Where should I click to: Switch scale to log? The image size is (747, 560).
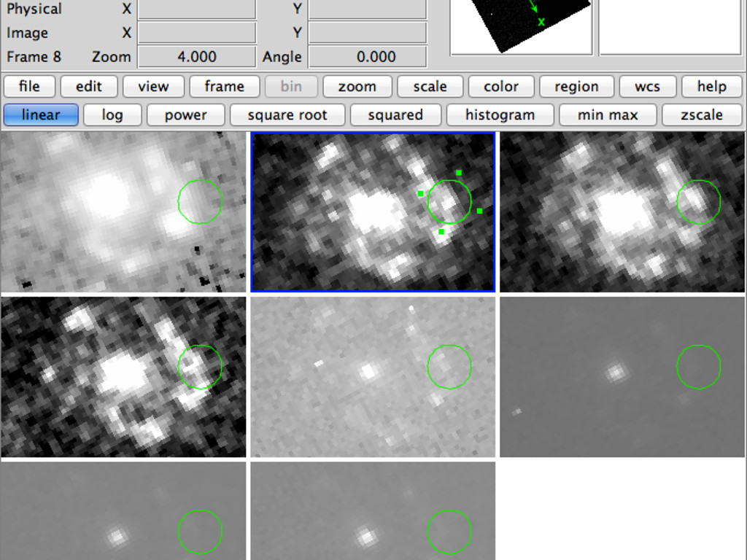112,115
